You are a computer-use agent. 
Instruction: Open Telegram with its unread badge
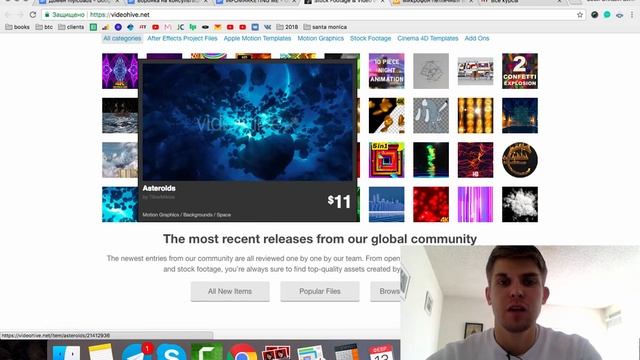click(x=137, y=352)
